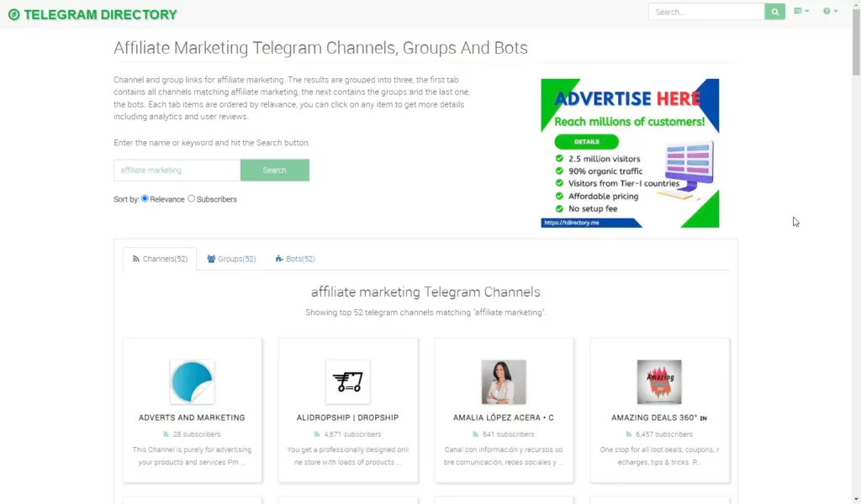
Task: Click the RSS icon beside 28 subscribers
Action: tap(166, 434)
